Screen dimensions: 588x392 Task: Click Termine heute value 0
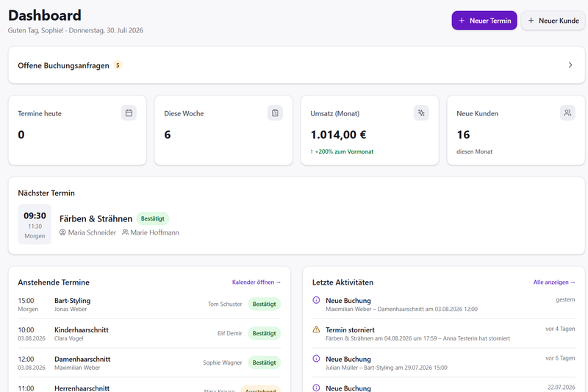[21, 135]
